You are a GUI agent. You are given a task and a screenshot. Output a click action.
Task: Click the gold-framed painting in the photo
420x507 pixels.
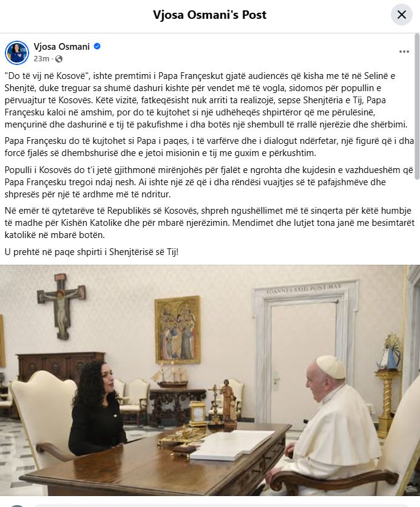click(x=177, y=330)
